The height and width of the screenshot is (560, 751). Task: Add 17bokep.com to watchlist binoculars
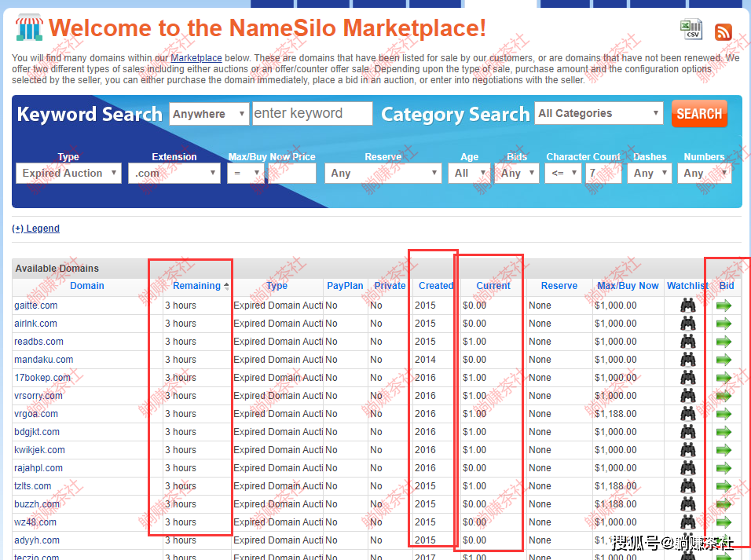pos(688,378)
